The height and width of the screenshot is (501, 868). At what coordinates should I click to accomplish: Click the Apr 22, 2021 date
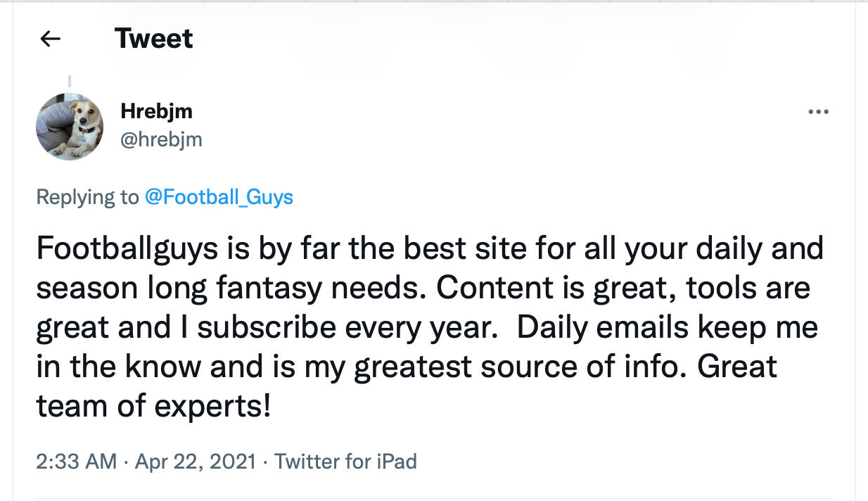(x=193, y=462)
